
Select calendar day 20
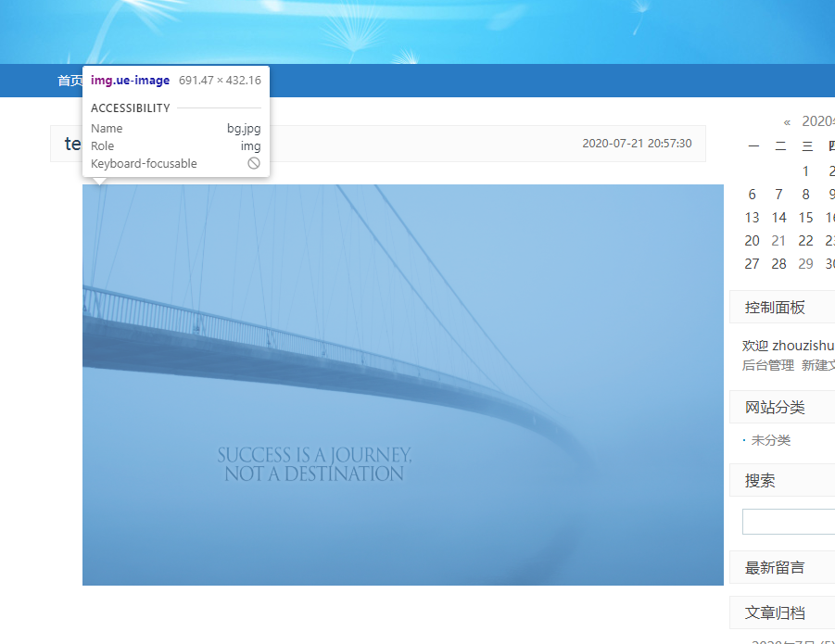tap(752, 241)
